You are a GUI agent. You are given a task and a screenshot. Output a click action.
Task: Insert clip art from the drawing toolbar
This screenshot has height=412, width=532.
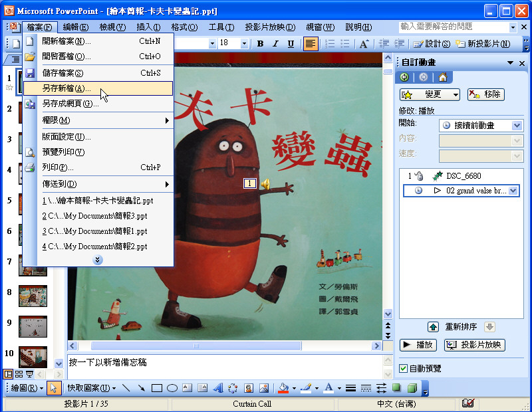coord(249,388)
